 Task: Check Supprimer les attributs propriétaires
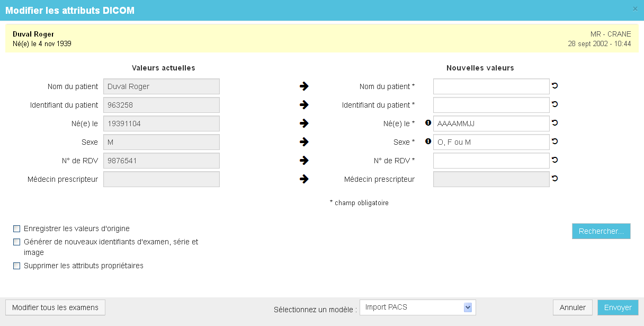coord(17,266)
